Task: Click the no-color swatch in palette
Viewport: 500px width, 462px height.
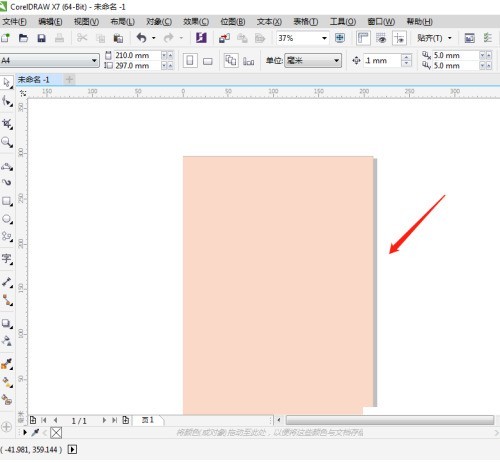Action: tap(56, 433)
